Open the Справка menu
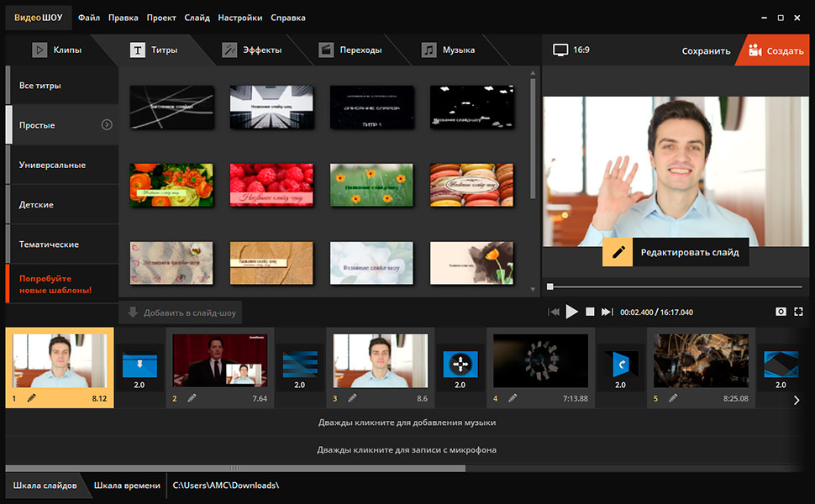Image resolution: width=815 pixels, height=504 pixels. point(288,18)
